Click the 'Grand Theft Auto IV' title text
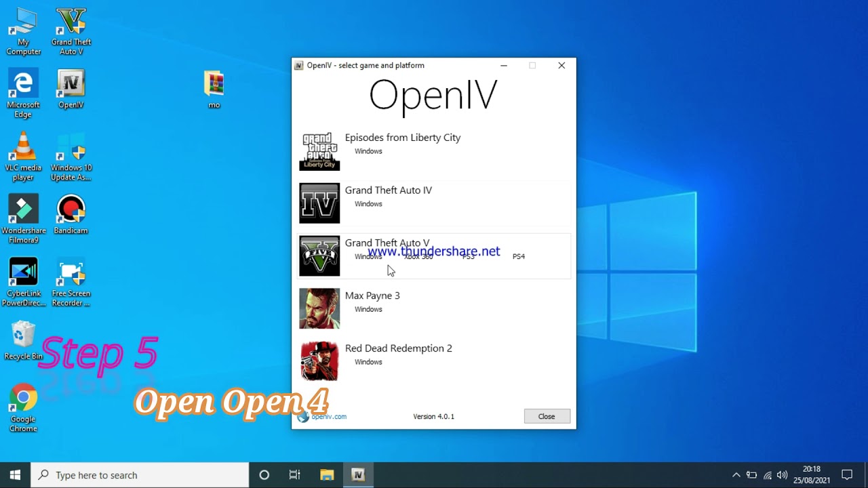Image resolution: width=868 pixels, height=488 pixels. 389,190
